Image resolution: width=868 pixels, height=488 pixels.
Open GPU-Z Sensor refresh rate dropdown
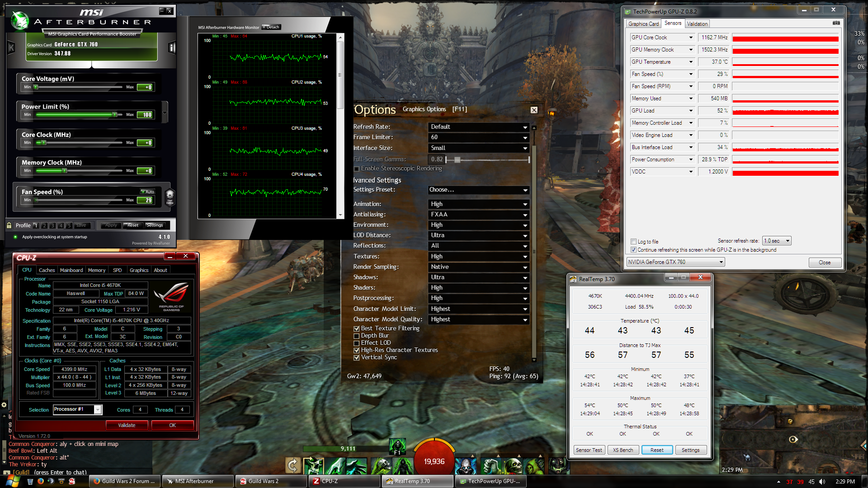777,241
